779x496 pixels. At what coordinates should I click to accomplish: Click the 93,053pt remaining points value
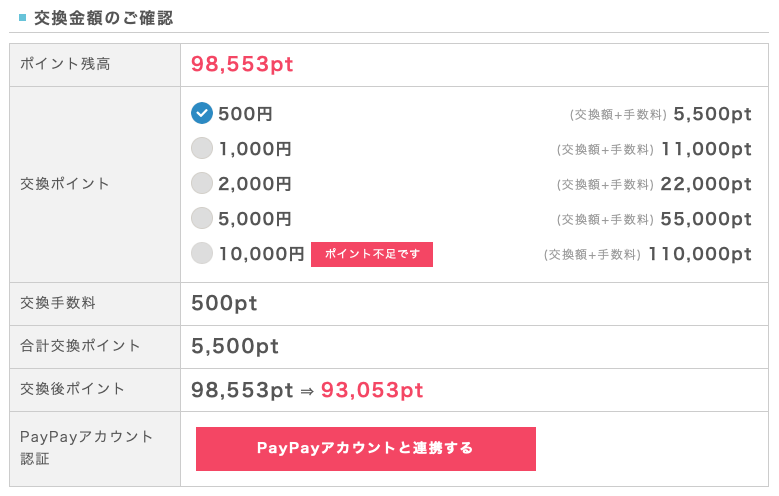(x=372, y=390)
